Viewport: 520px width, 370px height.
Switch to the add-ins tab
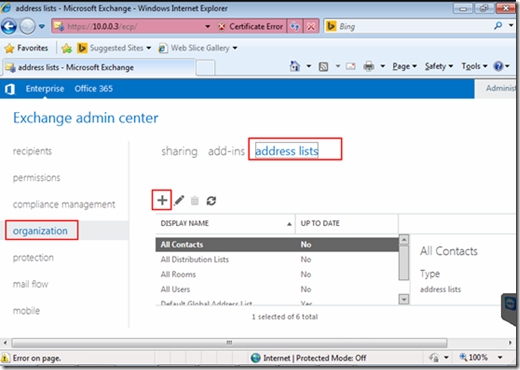click(x=226, y=151)
